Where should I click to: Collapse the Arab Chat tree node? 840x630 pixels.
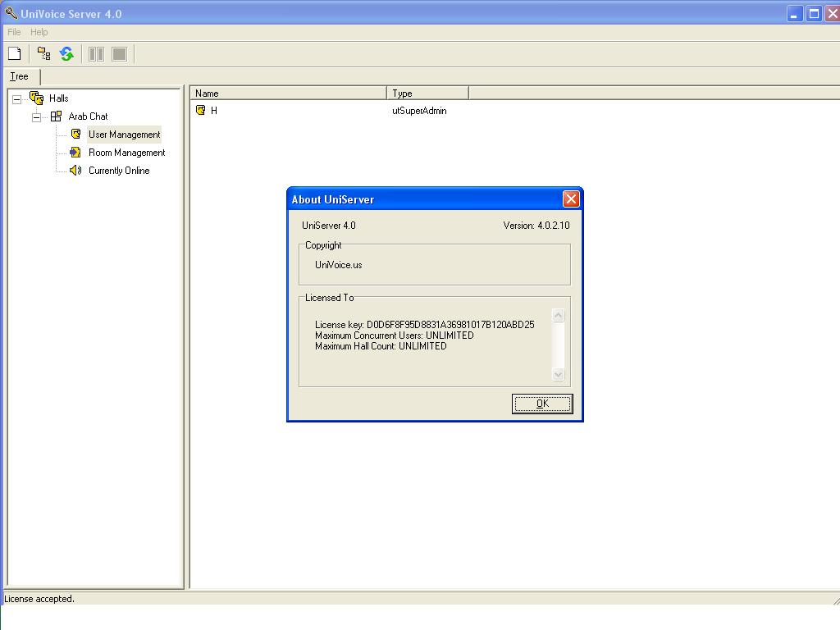(x=36, y=117)
